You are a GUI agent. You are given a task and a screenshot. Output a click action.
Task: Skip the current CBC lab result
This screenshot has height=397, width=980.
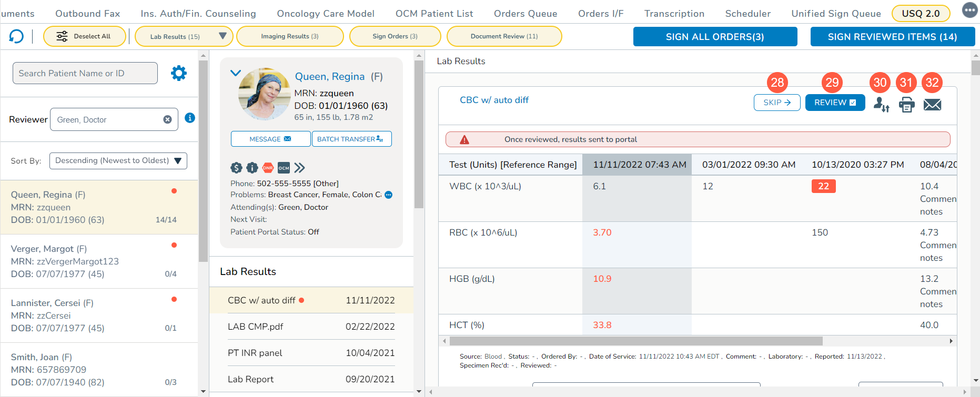coord(777,103)
